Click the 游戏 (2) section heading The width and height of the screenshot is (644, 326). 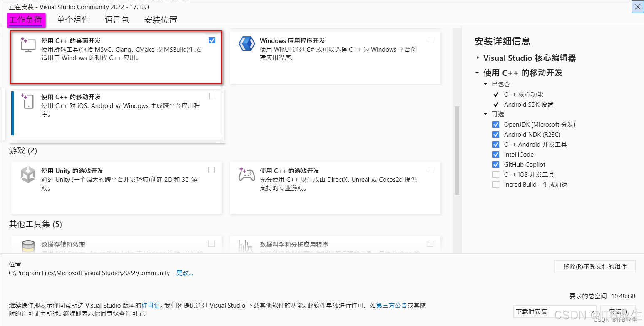point(23,151)
